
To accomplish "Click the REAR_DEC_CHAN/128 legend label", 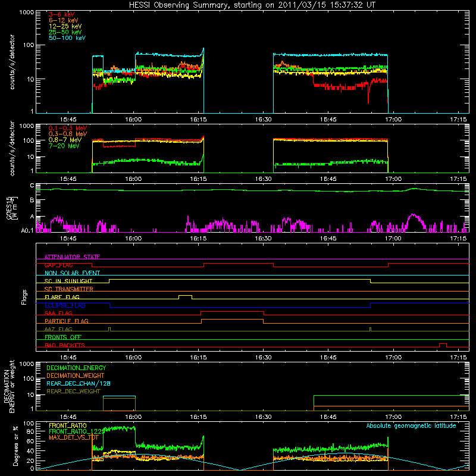I will 79,383.
